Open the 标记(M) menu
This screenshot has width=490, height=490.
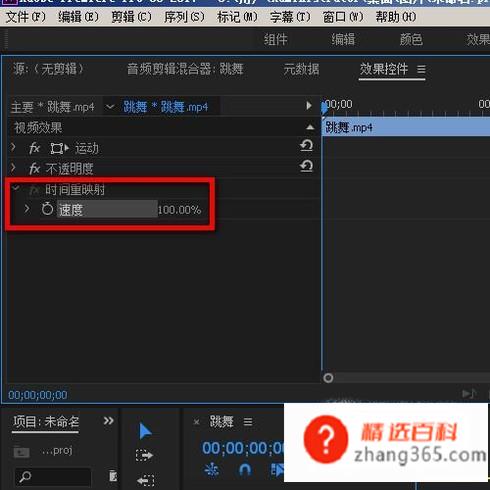[x=237, y=17]
